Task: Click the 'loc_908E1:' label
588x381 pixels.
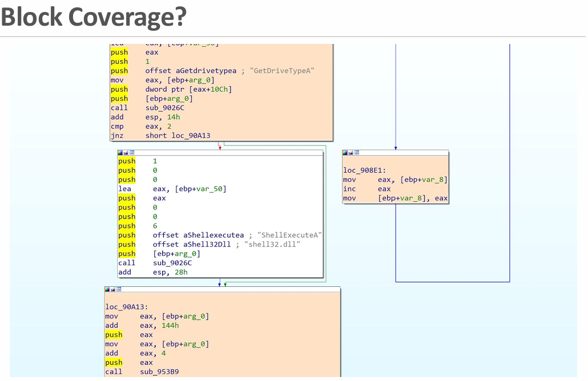Action: (x=364, y=171)
